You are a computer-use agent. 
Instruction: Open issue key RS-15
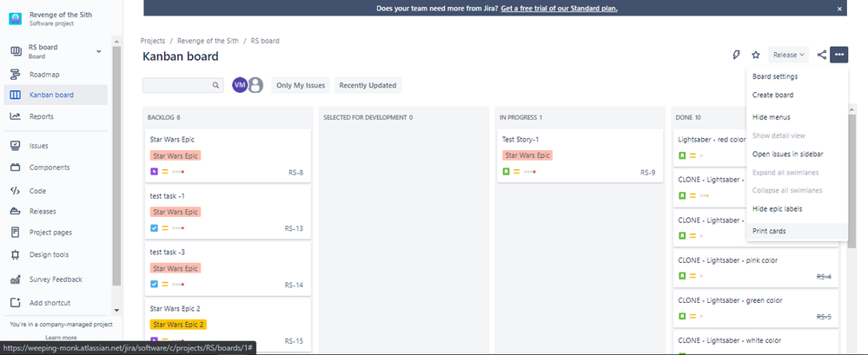point(294,341)
